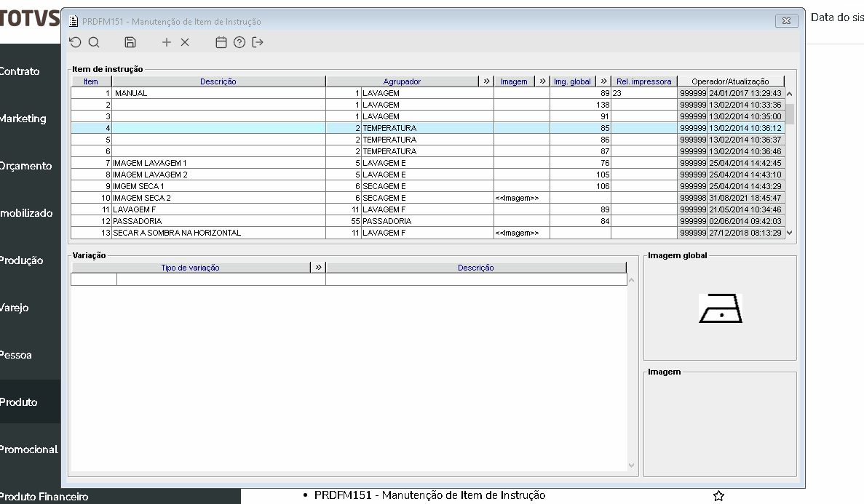864x504 pixels.
Task: Open the Orçamento sidebar menu
Action: point(26,166)
